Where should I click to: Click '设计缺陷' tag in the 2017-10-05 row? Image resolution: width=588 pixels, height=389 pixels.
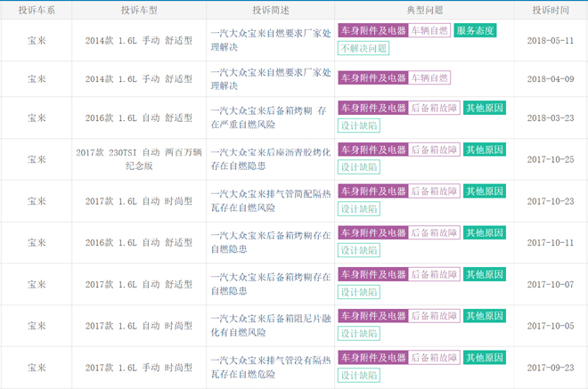(359, 334)
